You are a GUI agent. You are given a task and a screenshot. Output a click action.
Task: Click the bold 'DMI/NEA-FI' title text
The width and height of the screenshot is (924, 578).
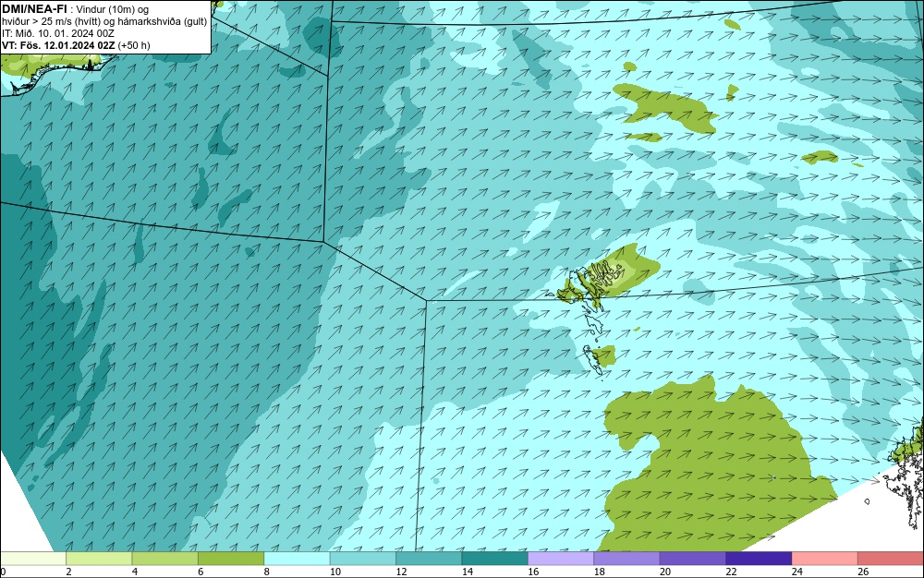(x=34, y=9)
